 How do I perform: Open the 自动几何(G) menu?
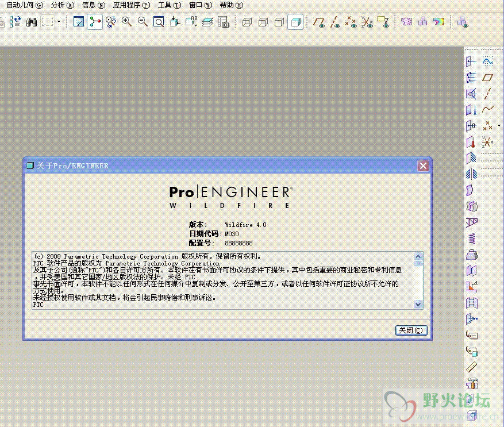[25, 5]
